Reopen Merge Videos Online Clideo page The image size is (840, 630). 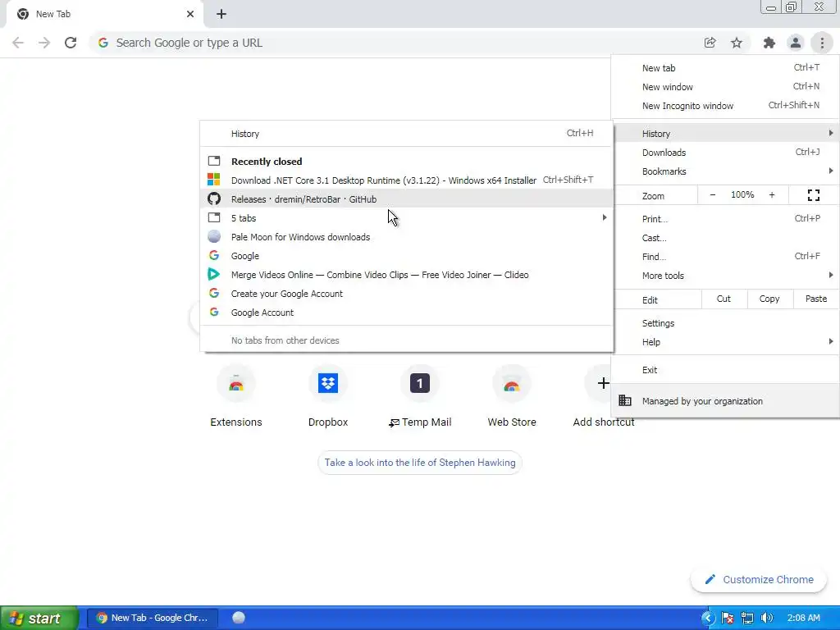pos(407,275)
